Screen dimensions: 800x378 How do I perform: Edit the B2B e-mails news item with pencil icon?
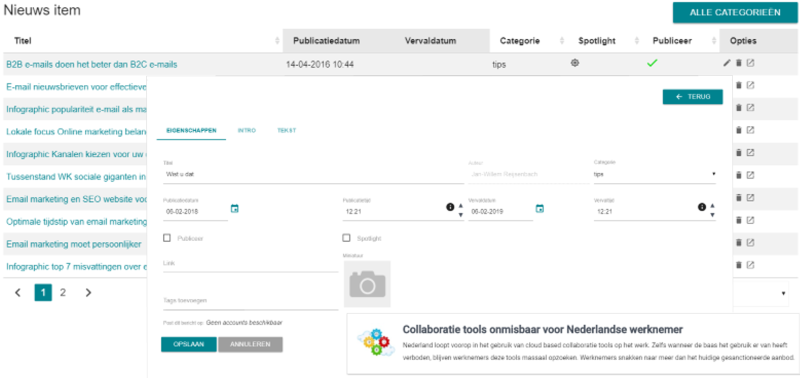pos(727,63)
